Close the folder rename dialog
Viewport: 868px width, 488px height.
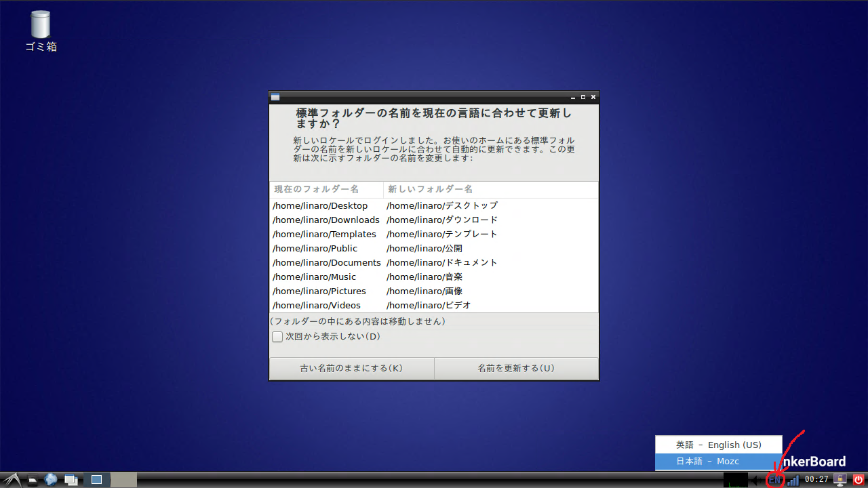(x=593, y=98)
